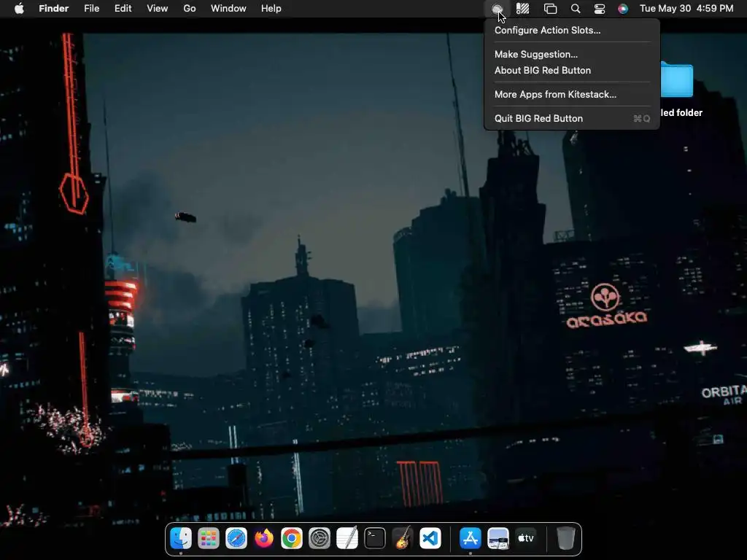The height and width of the screenshot is (560, 747).
Task: Open the File menu
Action: pos(91,9)
